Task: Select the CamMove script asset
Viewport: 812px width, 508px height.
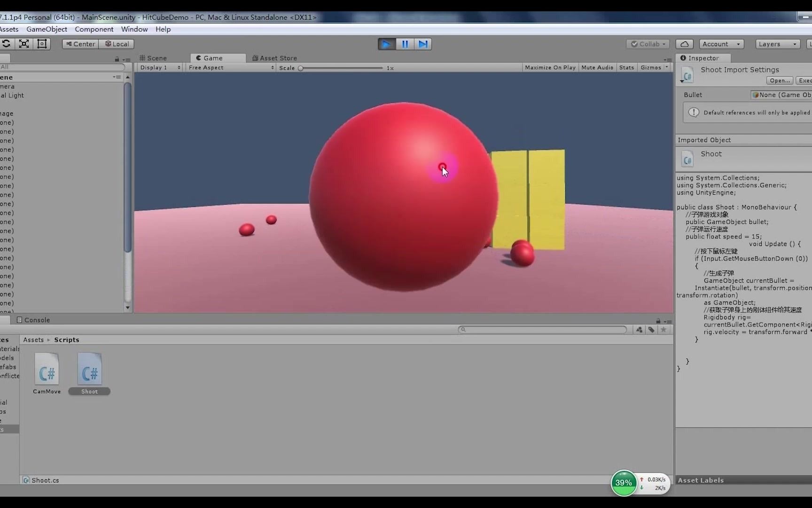Action: click(47, 373)
